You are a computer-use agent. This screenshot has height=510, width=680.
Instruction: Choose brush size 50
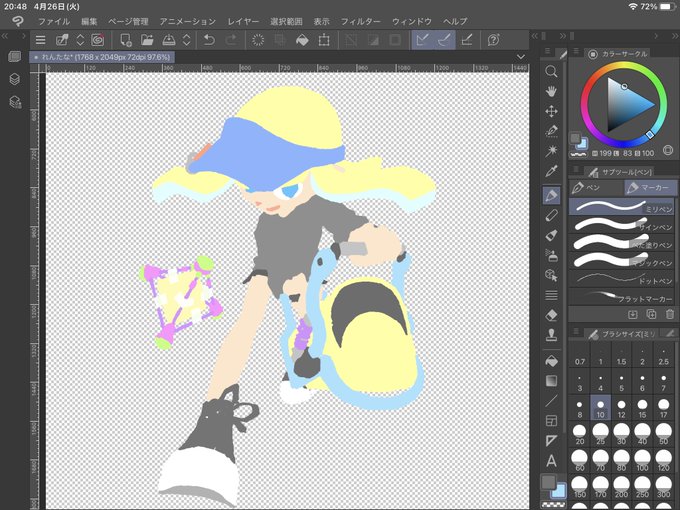(664, 434)
